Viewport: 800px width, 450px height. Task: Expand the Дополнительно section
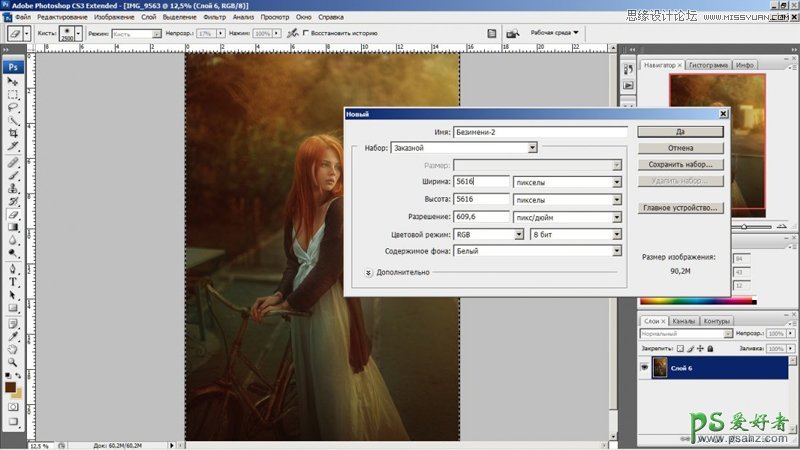point(368,272)
